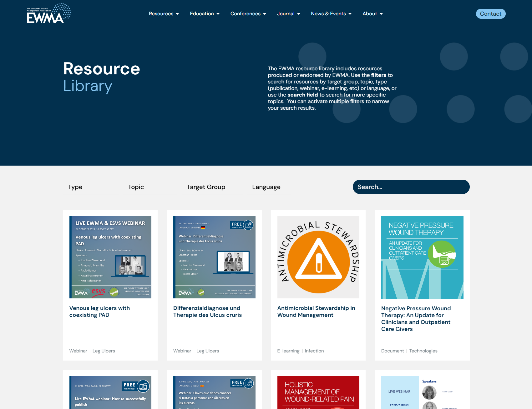Open Antimicrobial Stewardship in Wound Management link

pos(316,312)
